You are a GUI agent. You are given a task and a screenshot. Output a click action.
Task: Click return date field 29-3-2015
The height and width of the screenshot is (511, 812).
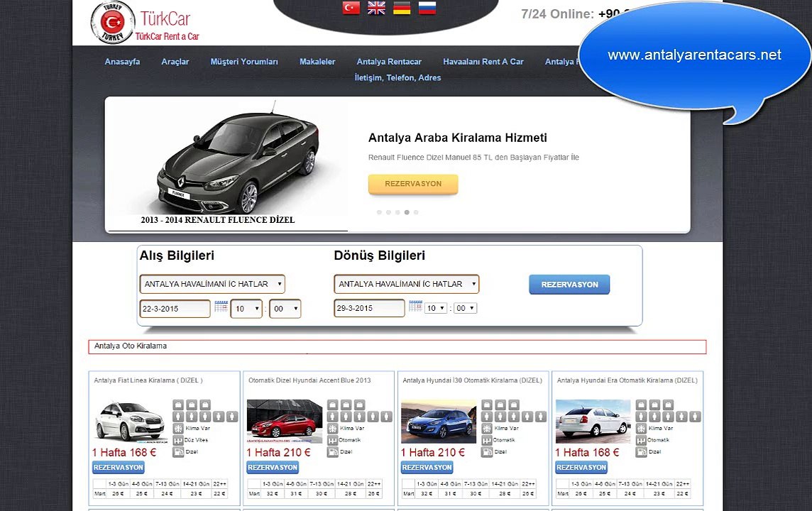coord(369,308)
